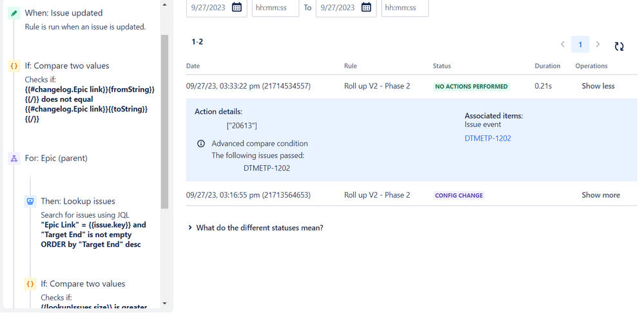Expand 'What do the different statuses mean?'
644x319 pixels.
(x=256, y=227)
